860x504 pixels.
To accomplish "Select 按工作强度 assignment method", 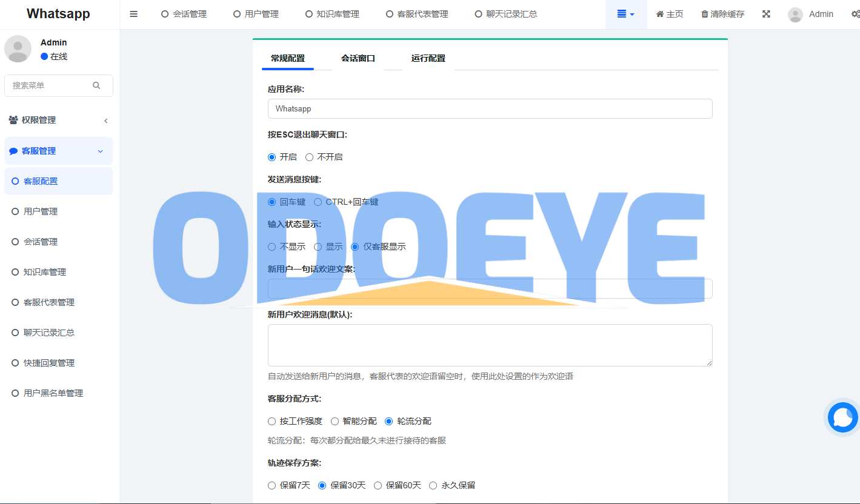I will tap(272, 421).
